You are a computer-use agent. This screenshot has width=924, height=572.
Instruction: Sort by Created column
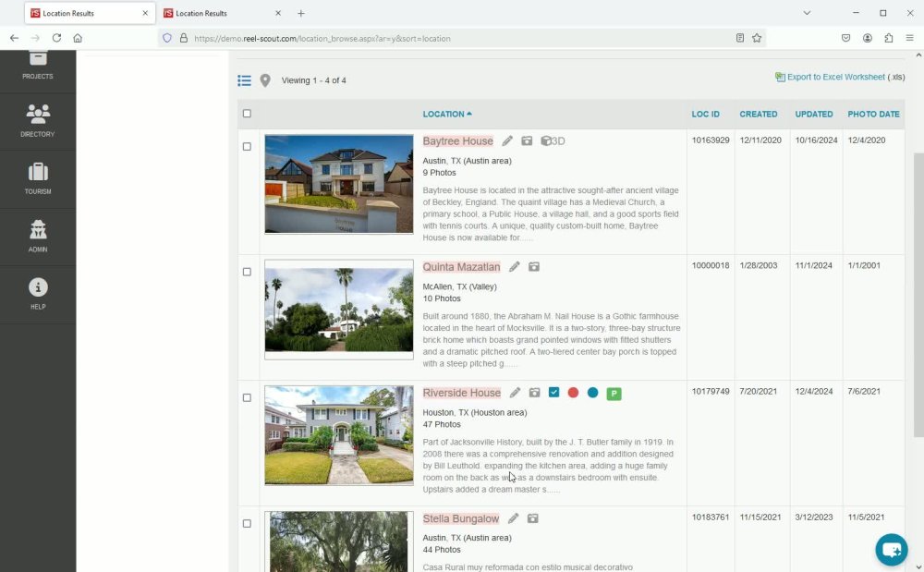(x=759, y=115)
